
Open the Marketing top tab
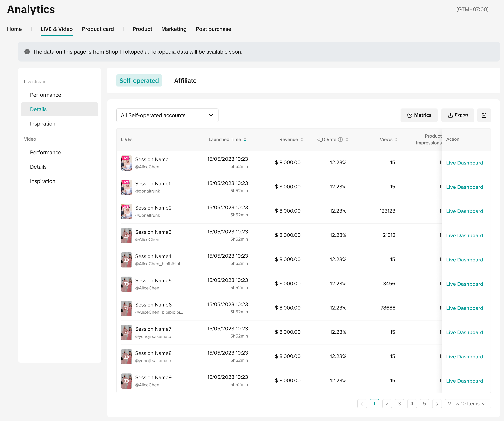174,29
